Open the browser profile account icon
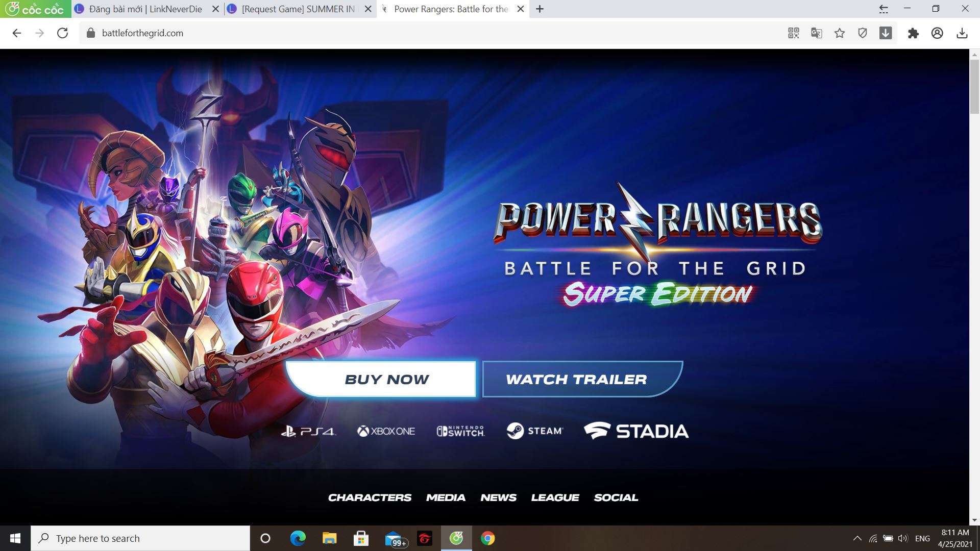Screen dimensions: 980x551 [938, 33]
